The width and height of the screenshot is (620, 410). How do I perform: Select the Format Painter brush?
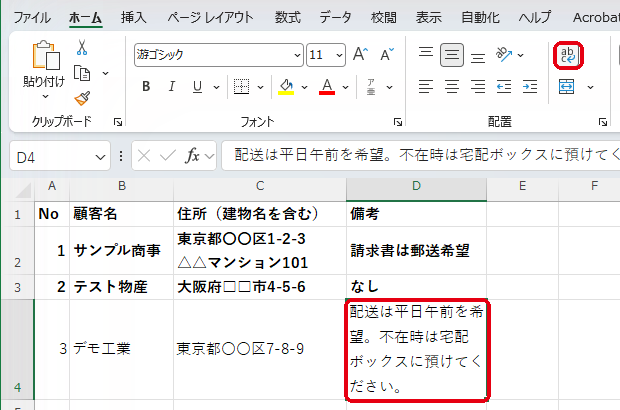pos(82,98)
